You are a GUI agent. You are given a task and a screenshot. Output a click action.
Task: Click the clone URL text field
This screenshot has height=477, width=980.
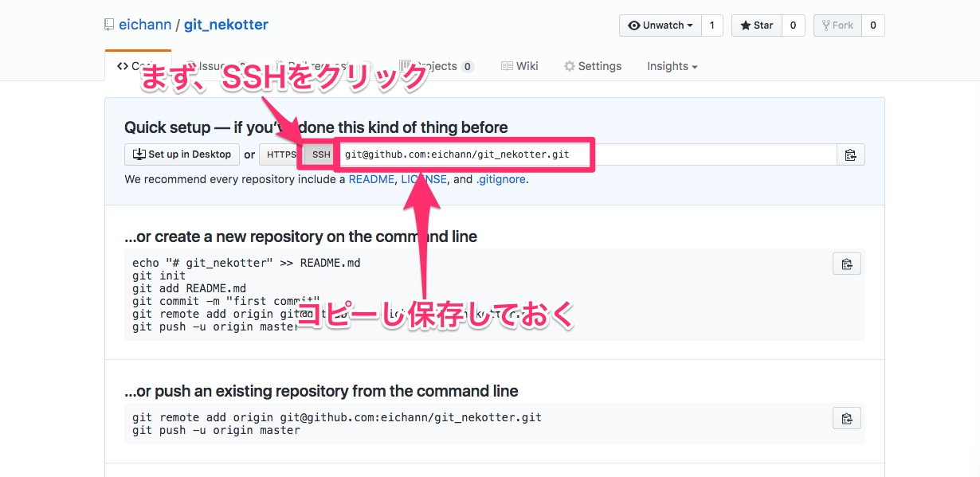pyautogui.click(x=587, y=154)
